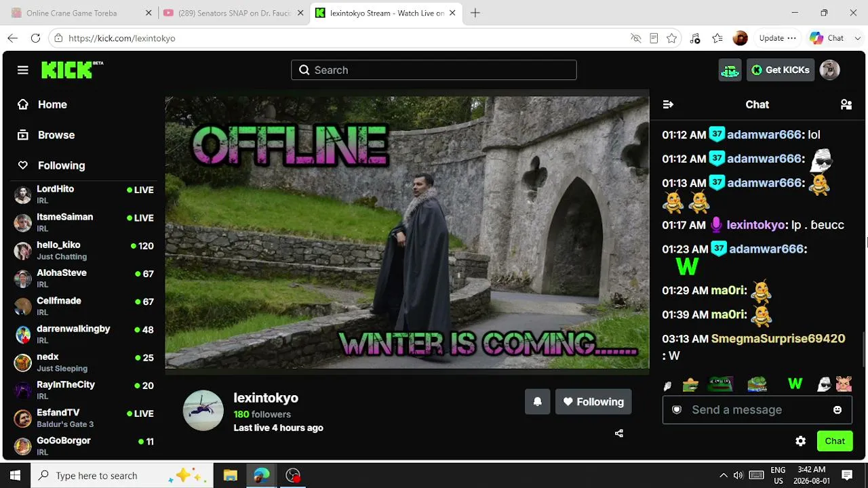Insert the sunglasses ghost emote

824,384
